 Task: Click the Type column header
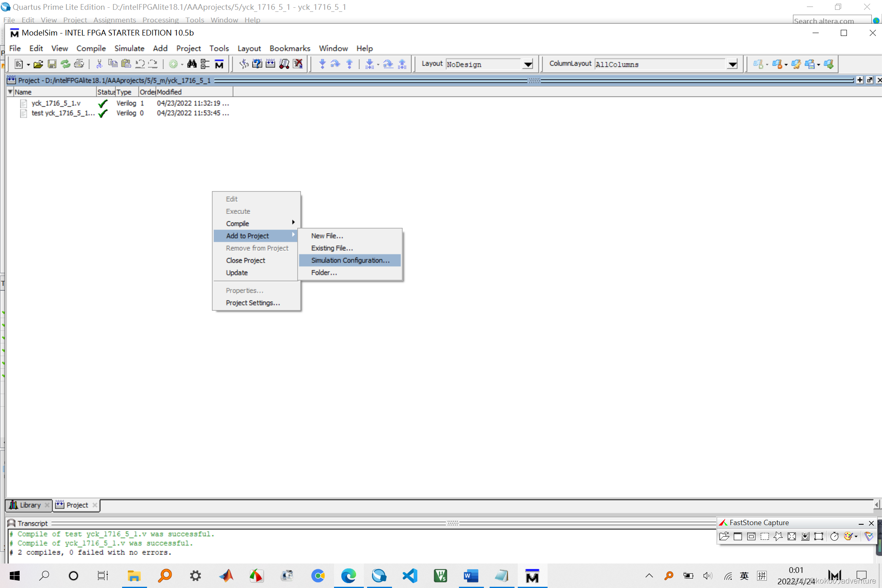(127, 92)
